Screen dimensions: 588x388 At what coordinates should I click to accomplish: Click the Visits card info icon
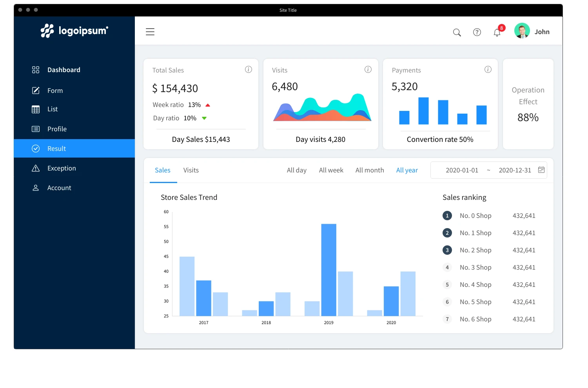pyautogui.click(x=368, y=69)
